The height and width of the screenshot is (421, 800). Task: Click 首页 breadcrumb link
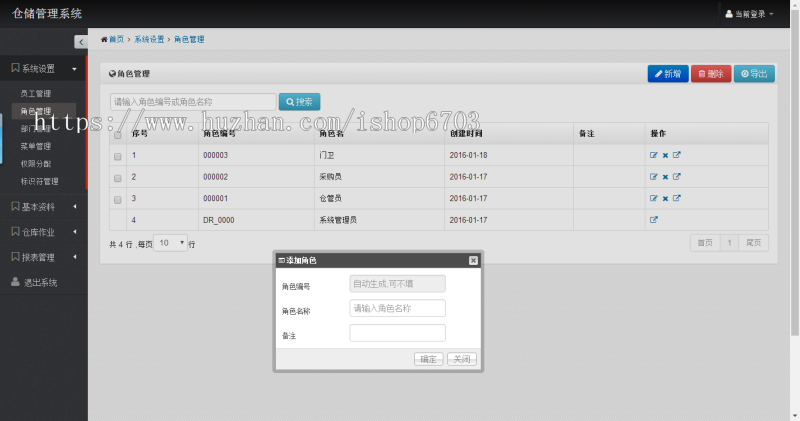(116, 39)
